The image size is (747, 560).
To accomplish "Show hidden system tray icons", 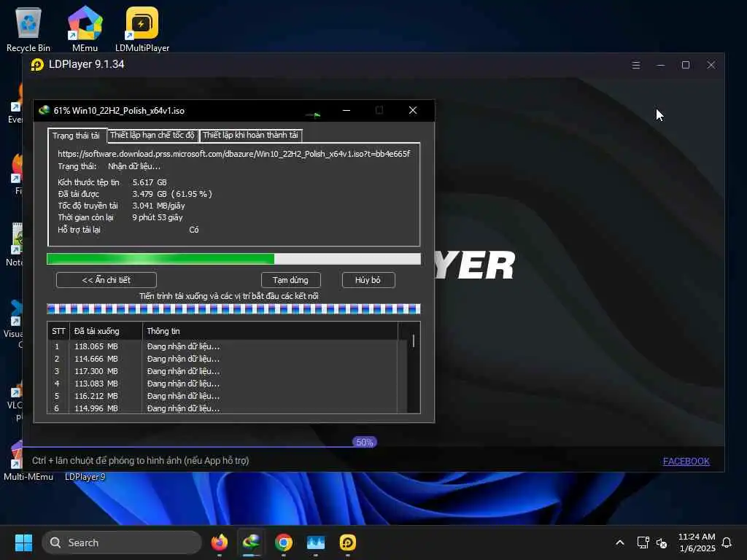I will pos(620,542).
